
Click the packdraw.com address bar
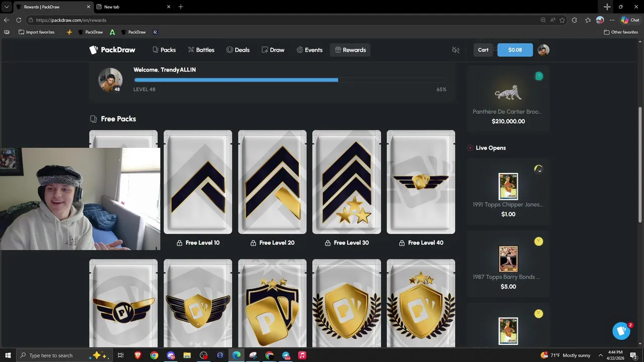pos(282,20)
